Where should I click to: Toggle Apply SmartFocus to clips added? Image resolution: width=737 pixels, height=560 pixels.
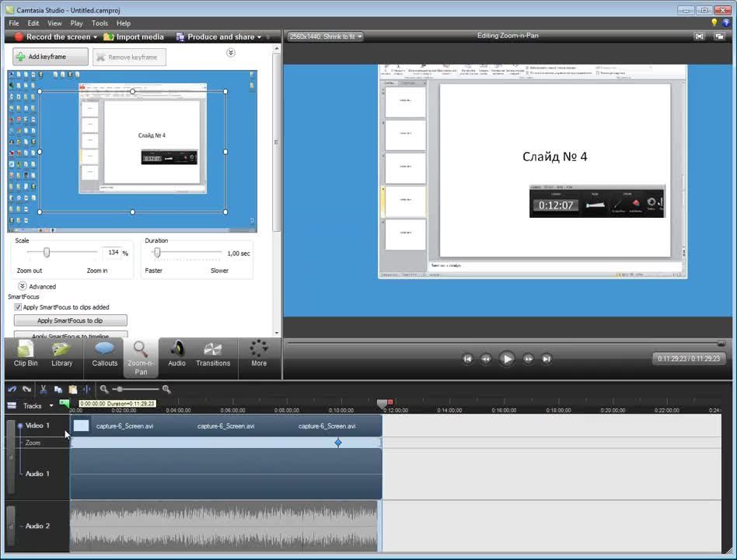click(x=18, y=307)
